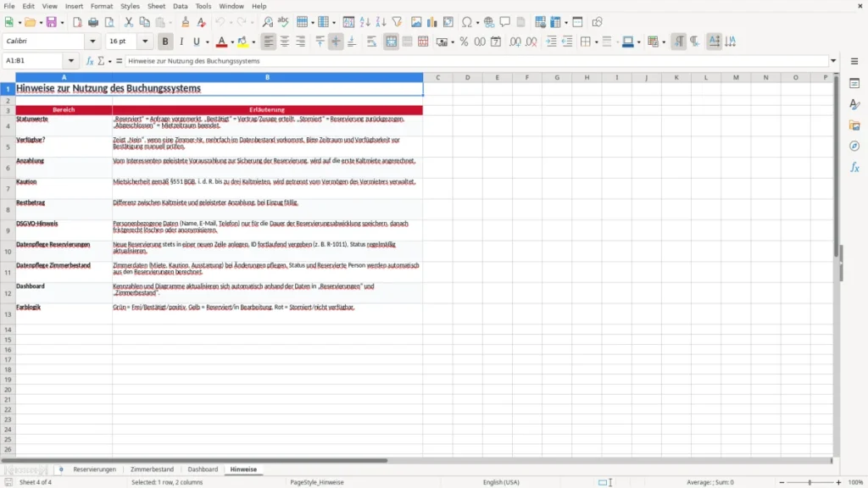Screen dimensions: 868x488
Task: Open the Background Color dropdown arrow
Action: (253, 42)
